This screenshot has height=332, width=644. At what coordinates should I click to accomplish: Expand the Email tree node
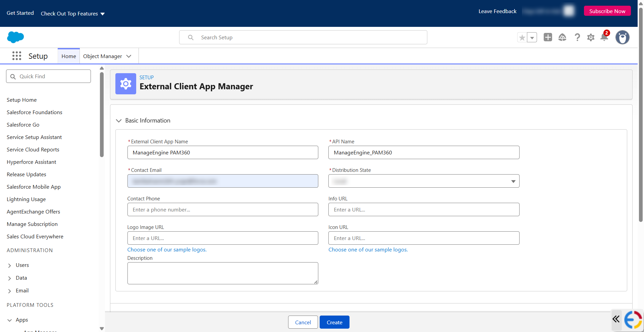pyautogui.click(x=9, y=291)
